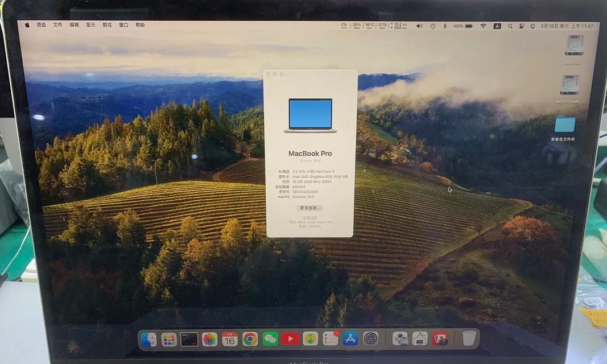Image resolution: width=607 pixels, height=364 pixels.
Task: Click the memory usage 26% indicator
Action: coord(357,26)
